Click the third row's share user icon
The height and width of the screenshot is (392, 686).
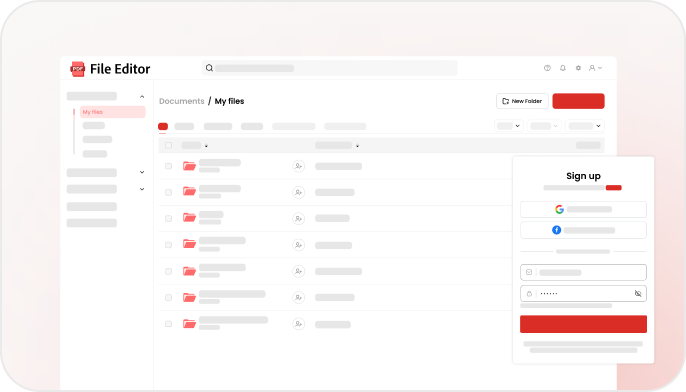(298, 218)
